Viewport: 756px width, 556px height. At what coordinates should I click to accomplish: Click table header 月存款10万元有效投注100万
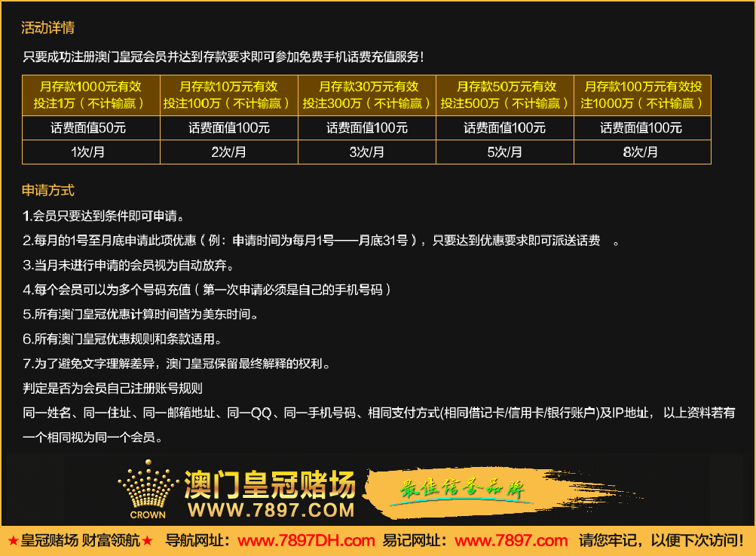tap(229, 95)
